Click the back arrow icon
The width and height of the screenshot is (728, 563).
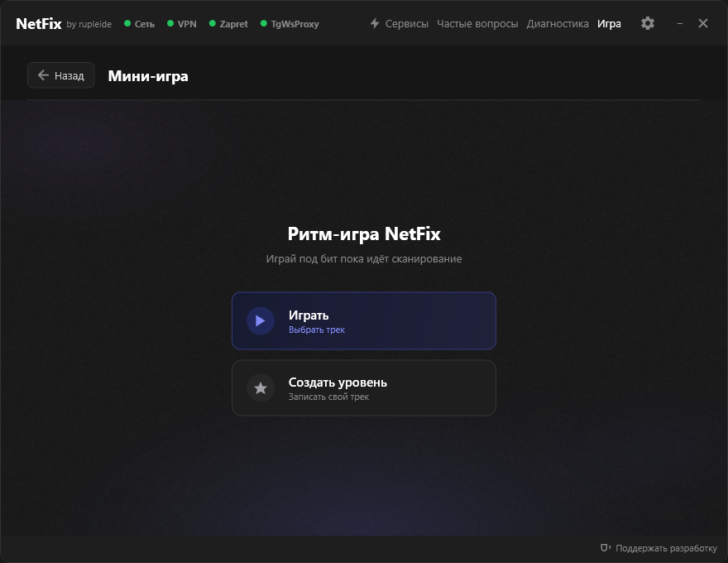point(43,75)
